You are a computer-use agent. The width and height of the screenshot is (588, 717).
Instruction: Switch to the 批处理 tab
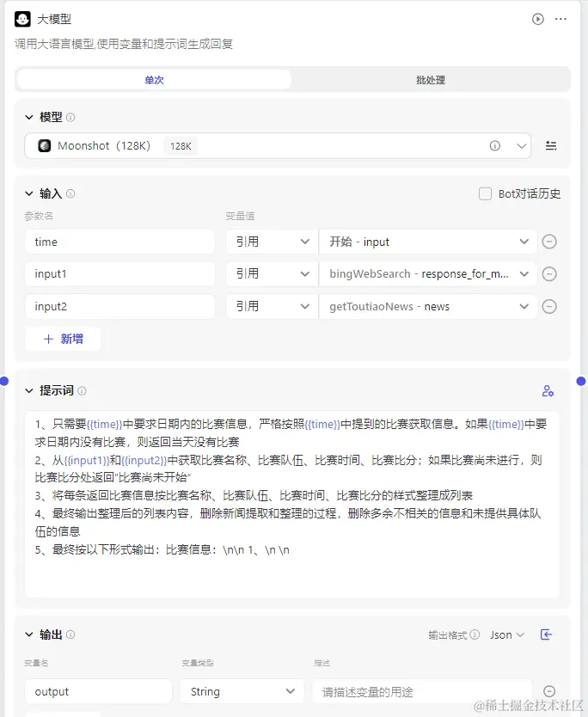tap(431, 80)
